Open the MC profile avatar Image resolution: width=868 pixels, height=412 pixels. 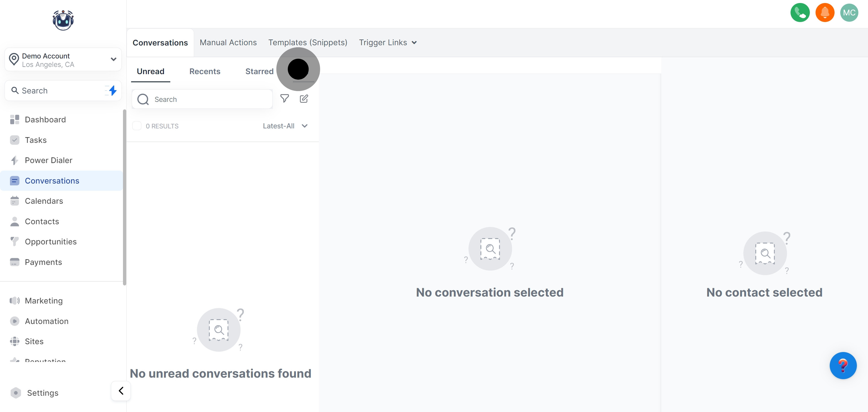click(849, 13)
